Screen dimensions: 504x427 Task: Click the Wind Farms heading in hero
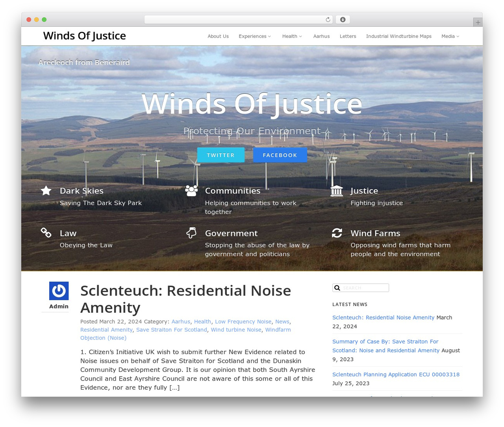(375, 233)
